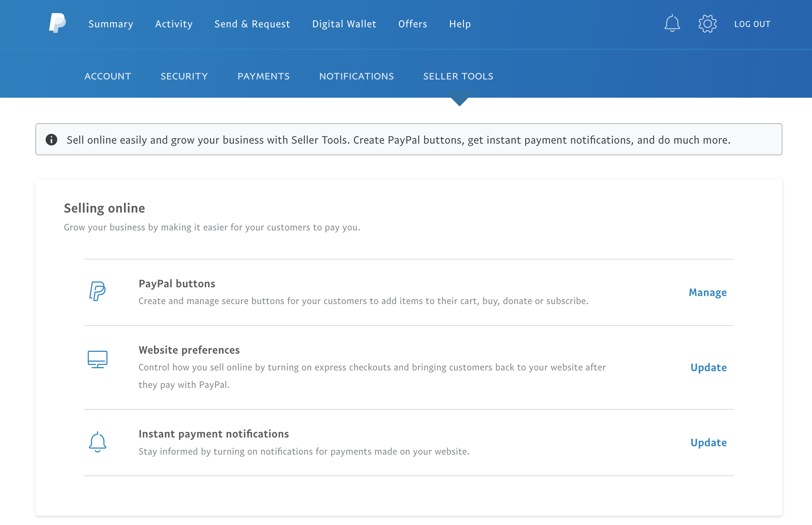Select the PAYMENTS tab
The image size is (812, 525).
pyautogui.click(x=263, y=76)
